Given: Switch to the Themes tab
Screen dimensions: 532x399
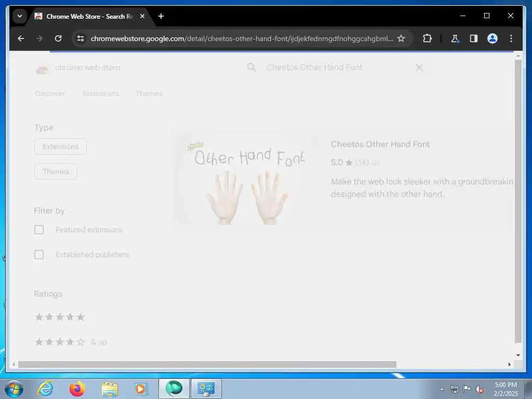Looking at the screenshot, I should pyautogui.click(x=149, y=94).
